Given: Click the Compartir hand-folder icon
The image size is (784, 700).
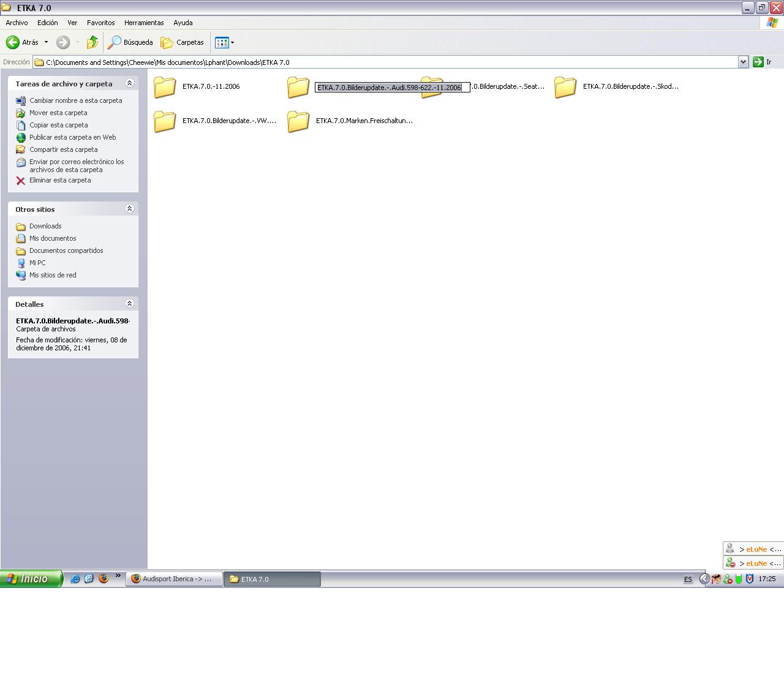Looking at the screenshot, I should (x=21, y=150).
